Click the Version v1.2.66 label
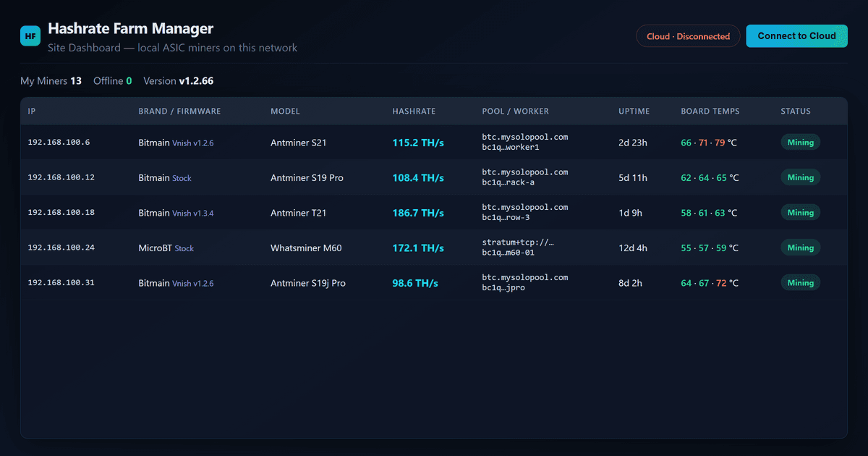Viewport: 868px width, 456px height. click(x=179, y=81)
